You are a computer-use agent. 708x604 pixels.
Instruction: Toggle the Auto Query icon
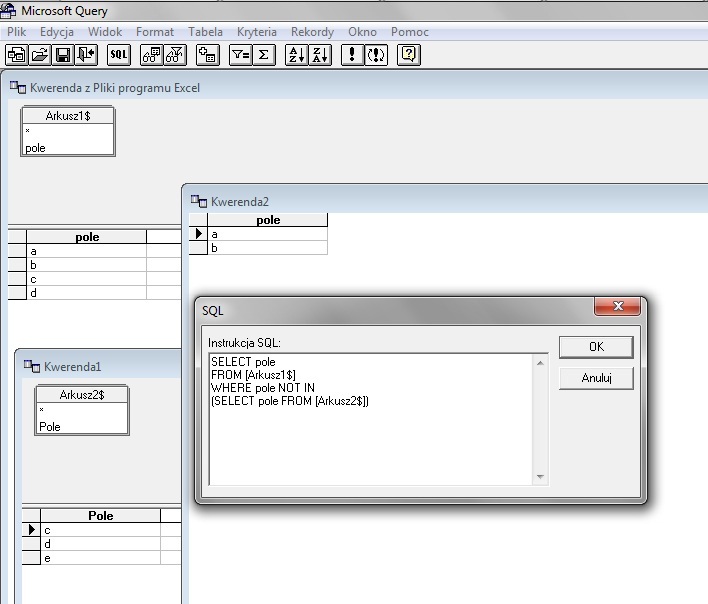point(376,55)
